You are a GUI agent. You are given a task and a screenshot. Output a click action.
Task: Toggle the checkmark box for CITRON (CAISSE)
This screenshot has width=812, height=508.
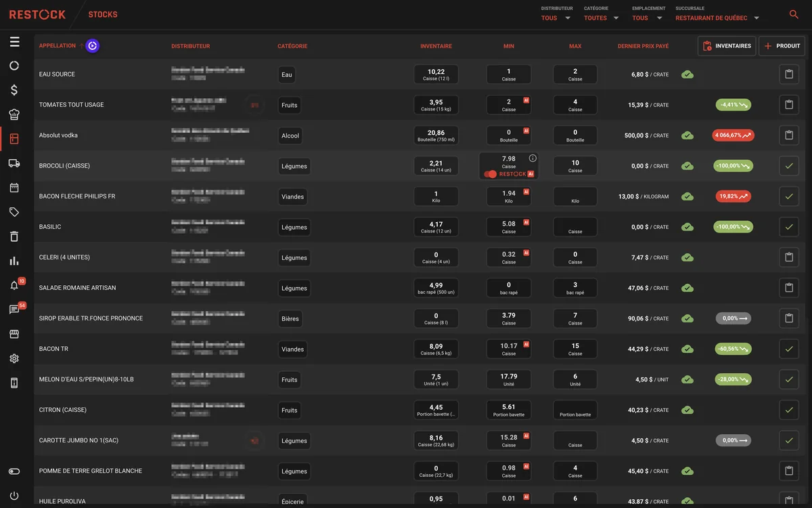click(789, 410)
